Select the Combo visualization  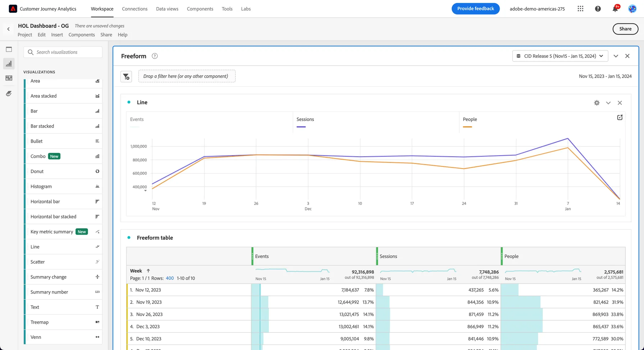[64, 156]
